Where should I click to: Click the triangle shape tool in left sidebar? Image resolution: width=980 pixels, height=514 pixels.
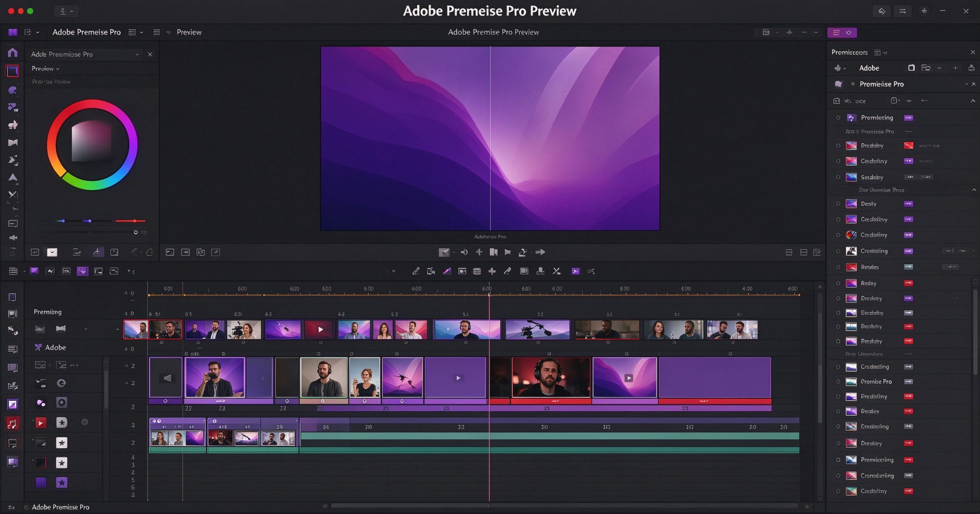[13, 177]
